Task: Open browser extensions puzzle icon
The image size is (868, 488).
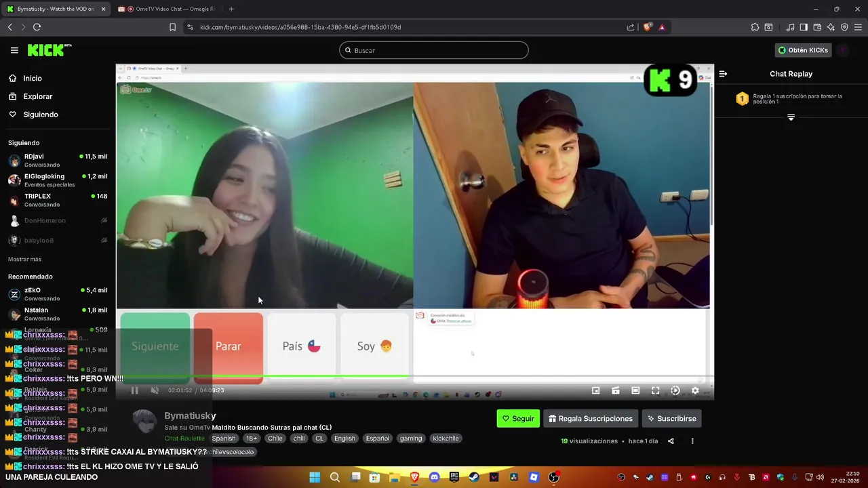Action: [755, 27]
